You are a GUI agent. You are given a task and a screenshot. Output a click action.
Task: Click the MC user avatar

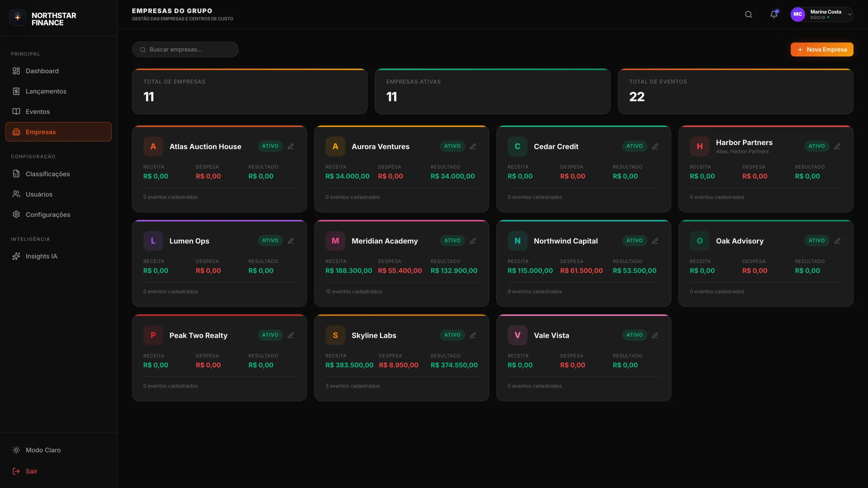[x=797, y=15]
